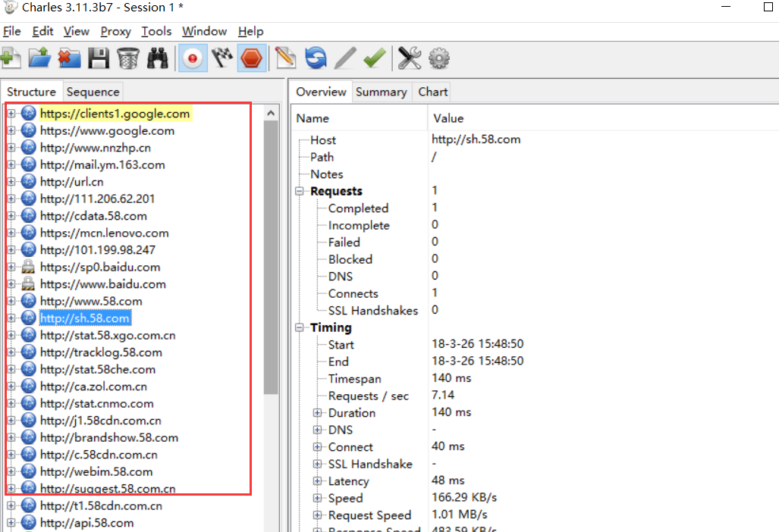Select the http://mail.ym.163.com host
This screenshot has width=779, height=532.
tap(102, 164)
